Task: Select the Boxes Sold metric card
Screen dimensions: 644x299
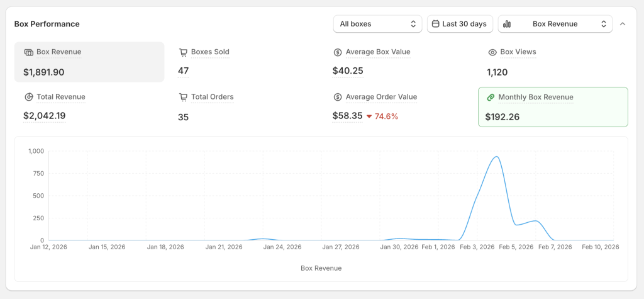Action: point(243,62)
